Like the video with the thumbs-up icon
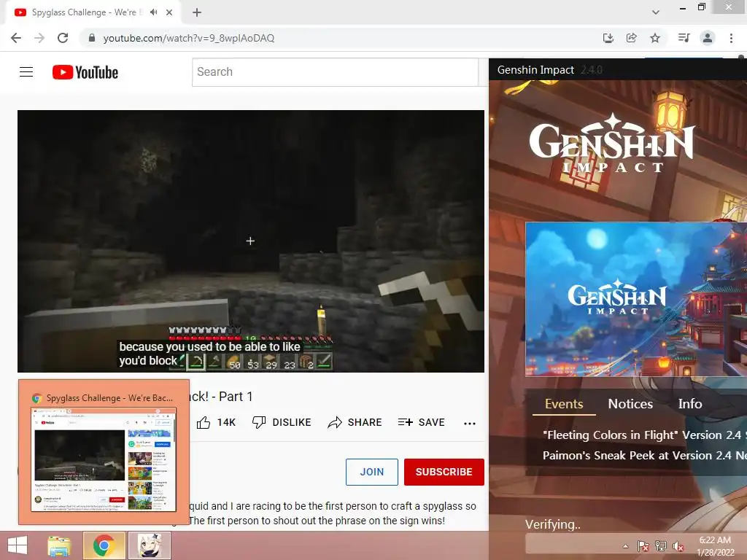 (x=204, y=422)
